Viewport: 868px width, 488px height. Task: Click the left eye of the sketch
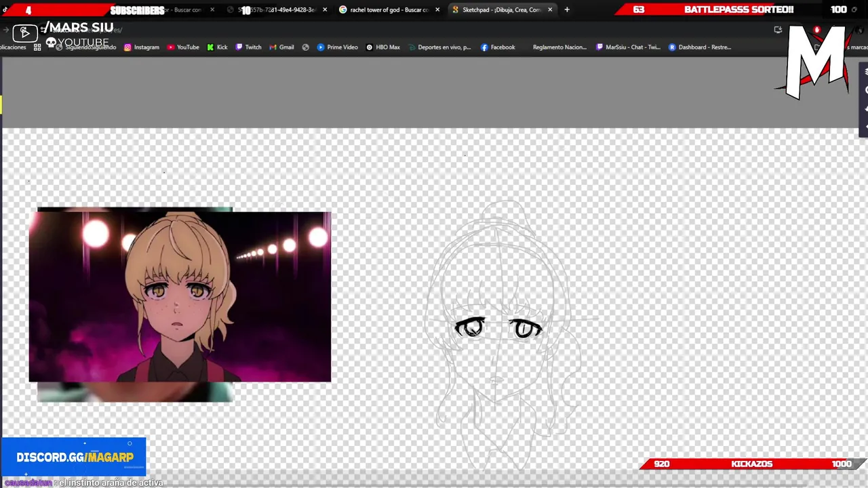[470, 328]
